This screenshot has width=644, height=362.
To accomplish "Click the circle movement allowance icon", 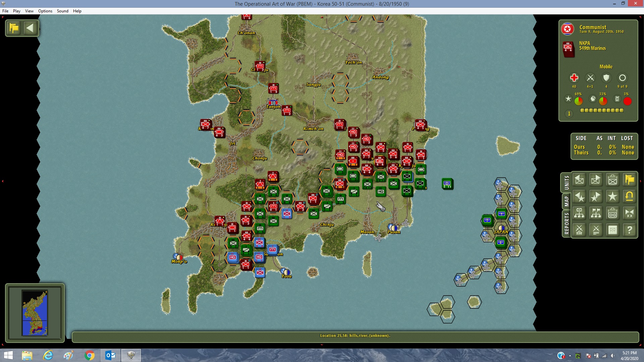I will [622, 78].
